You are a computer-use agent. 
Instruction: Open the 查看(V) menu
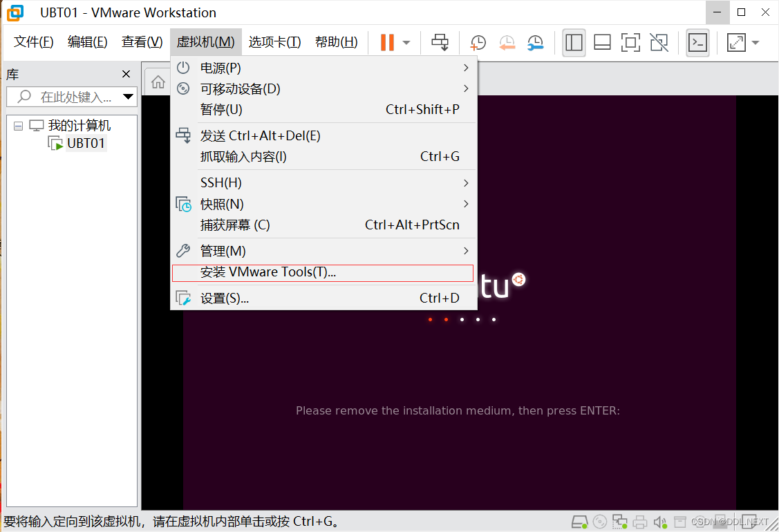tap(142, 41)
